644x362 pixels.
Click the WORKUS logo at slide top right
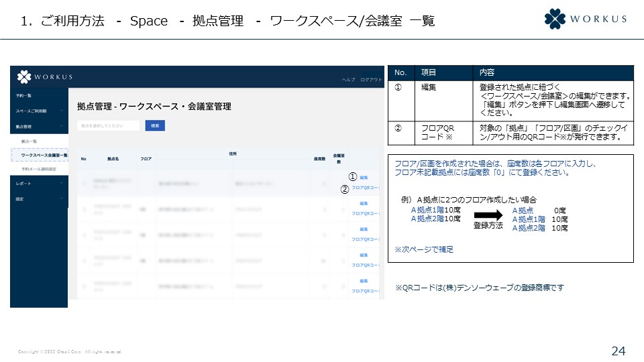[585, 19]
